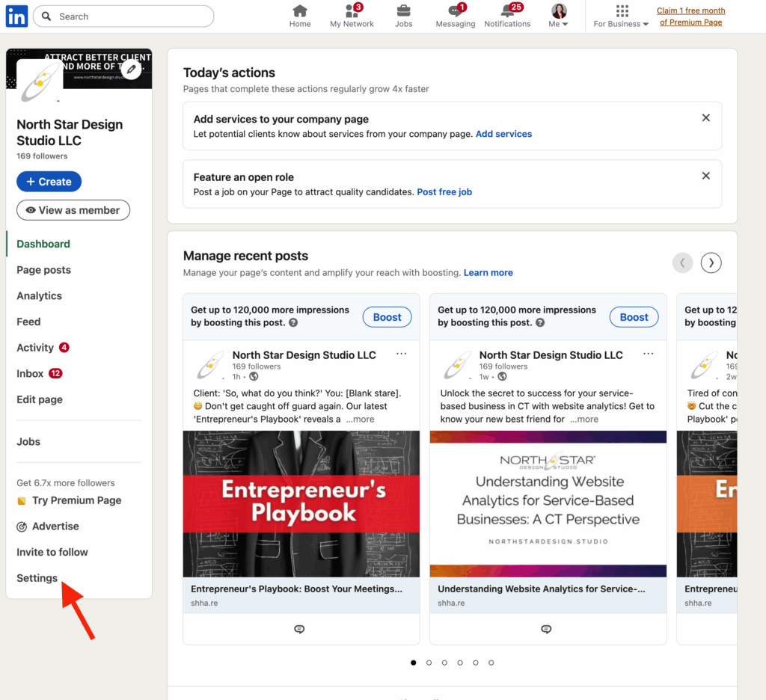Click Invite to follow
The width and height of the screenshot is (766, 700).
[52, 552]
